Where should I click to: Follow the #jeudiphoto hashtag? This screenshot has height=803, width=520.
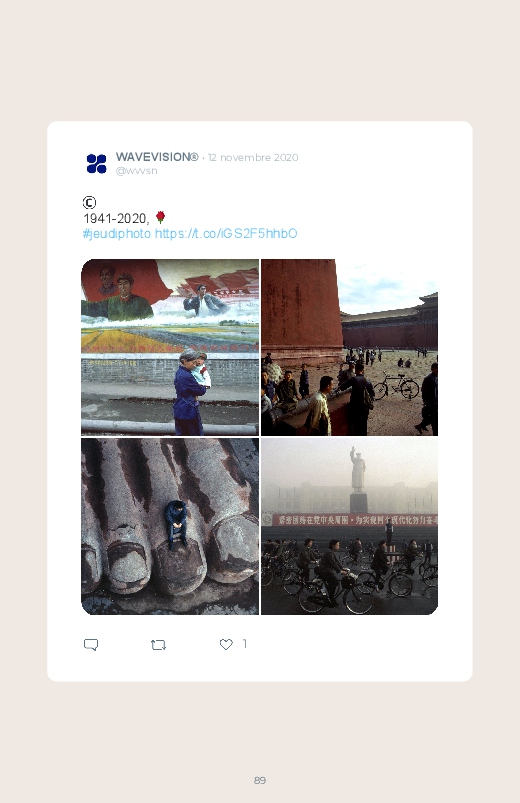coord(117,234)
